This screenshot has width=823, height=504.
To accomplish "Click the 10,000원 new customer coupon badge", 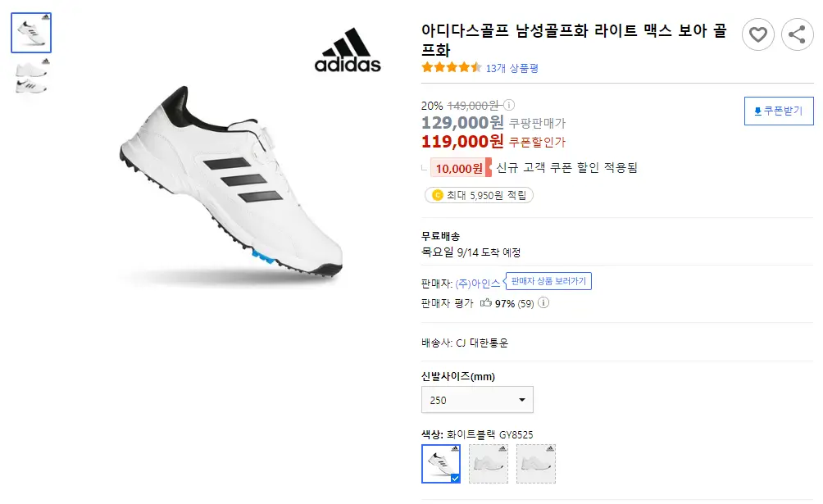I will [459, 168].
